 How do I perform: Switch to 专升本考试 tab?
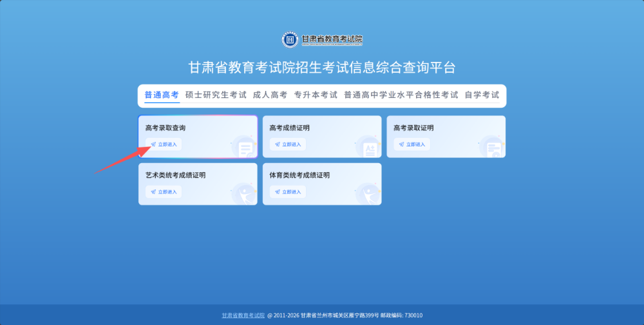point(316,95)
